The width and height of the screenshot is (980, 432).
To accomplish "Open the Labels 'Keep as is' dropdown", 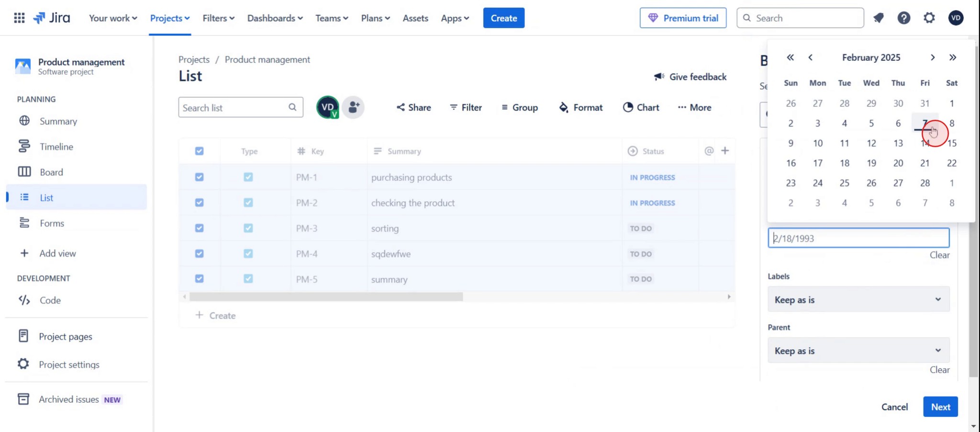I will 858,299.
